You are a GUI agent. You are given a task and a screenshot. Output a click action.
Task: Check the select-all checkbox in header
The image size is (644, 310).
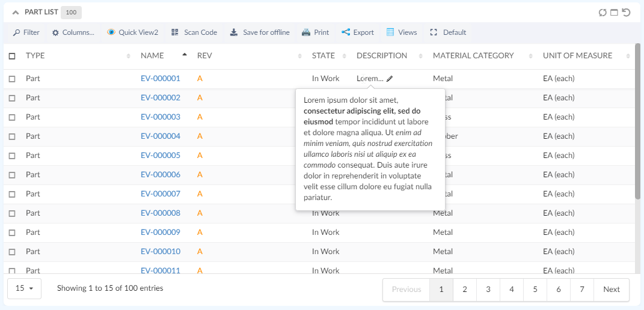click(x=12, y=56)
